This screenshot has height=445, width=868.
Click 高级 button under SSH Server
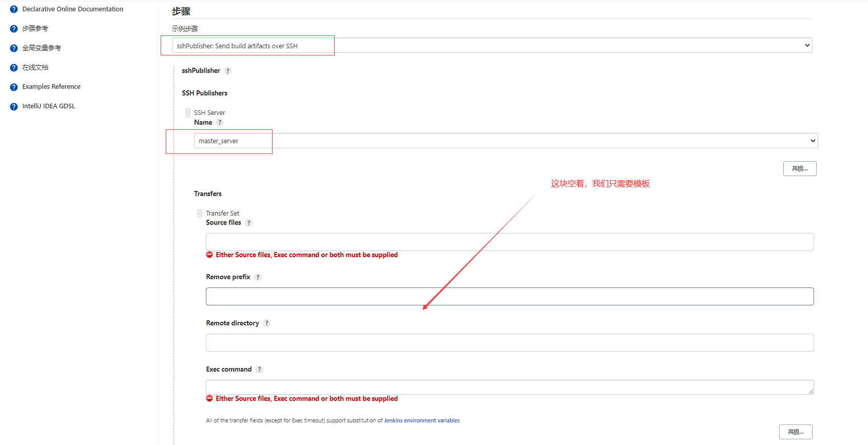(800, 168)
